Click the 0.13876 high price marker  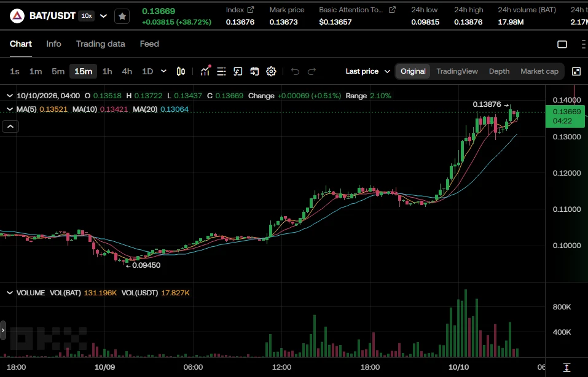click(x=487, y=104)
